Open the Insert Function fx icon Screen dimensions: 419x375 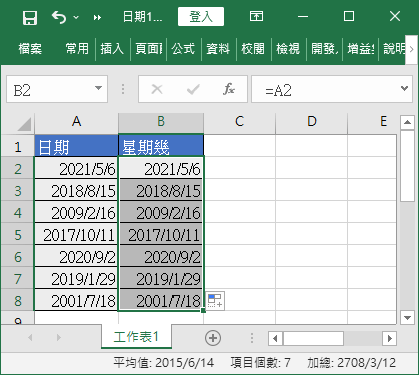[x=229, y=89]
